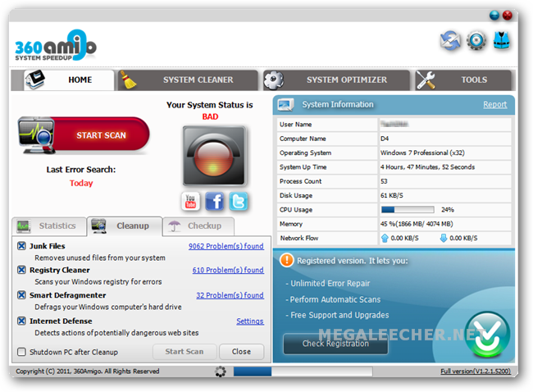Open the Twitter social icon

click(x=239, y=202)
